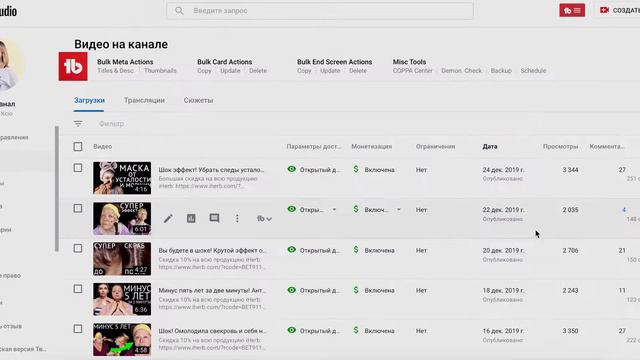
Task: Click Titles & Desc. under Bulk Meta Actions
Action: click(x=116, y=71)
